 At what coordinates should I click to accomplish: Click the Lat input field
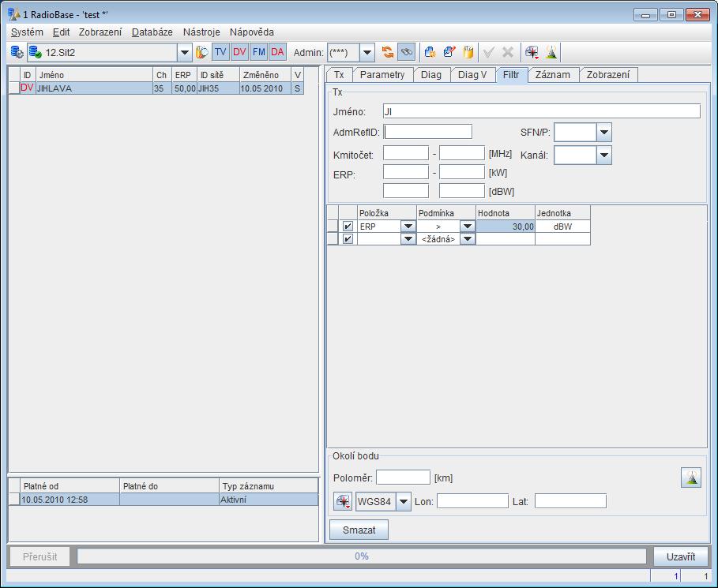570,501
